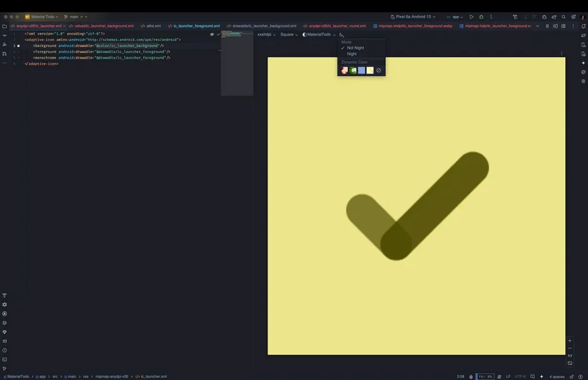588x380 pixels.
Task: Start debugging with the bug icon
Action: 481,17
